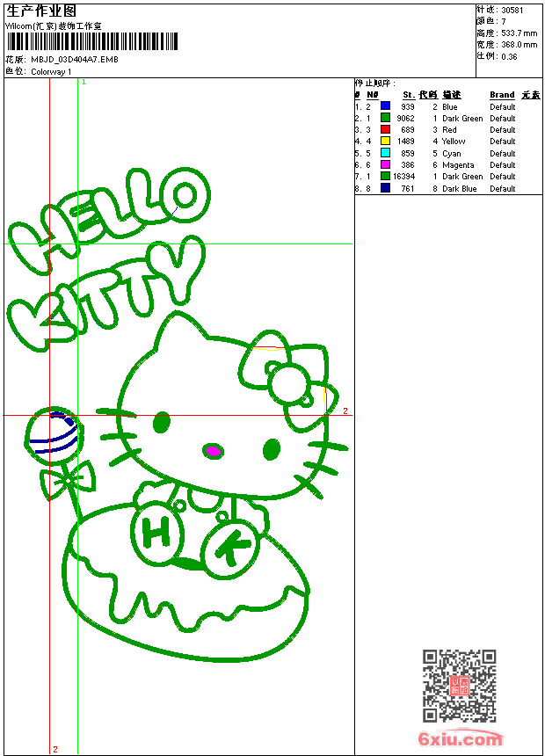Click the Hello Kitty design preview
Screen dimensions: 545x756
[178, 415]
